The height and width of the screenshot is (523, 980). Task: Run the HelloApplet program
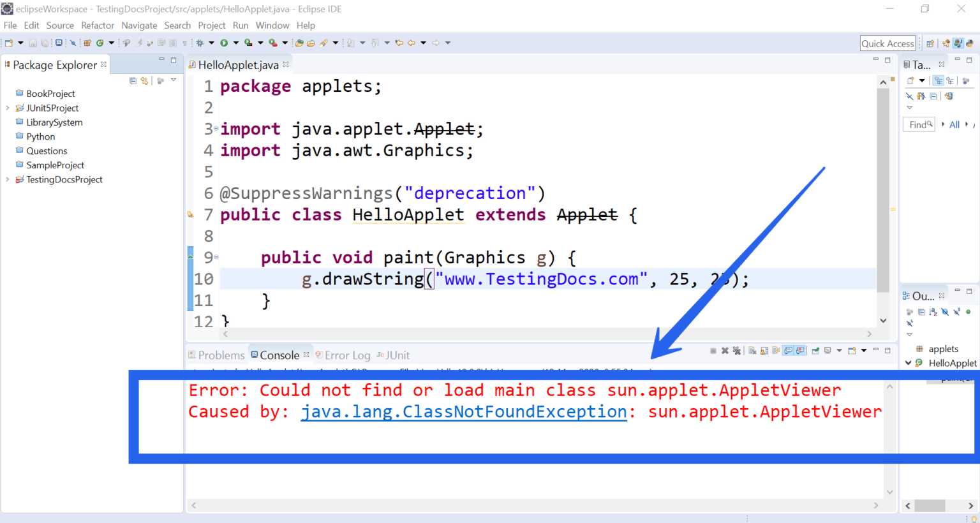[224, 42]
